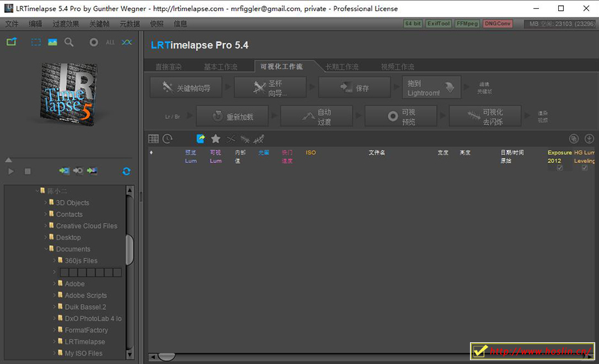Click the star rating icon

click(x=215, y=139)
